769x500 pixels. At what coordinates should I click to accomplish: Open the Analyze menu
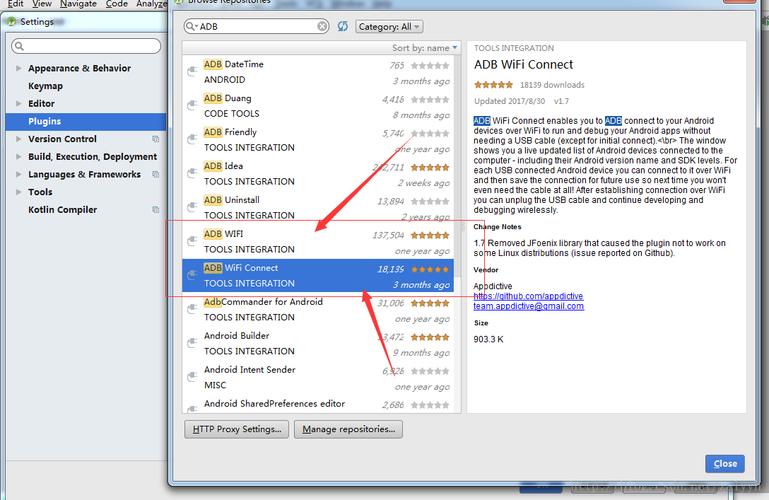click(152, 4)
